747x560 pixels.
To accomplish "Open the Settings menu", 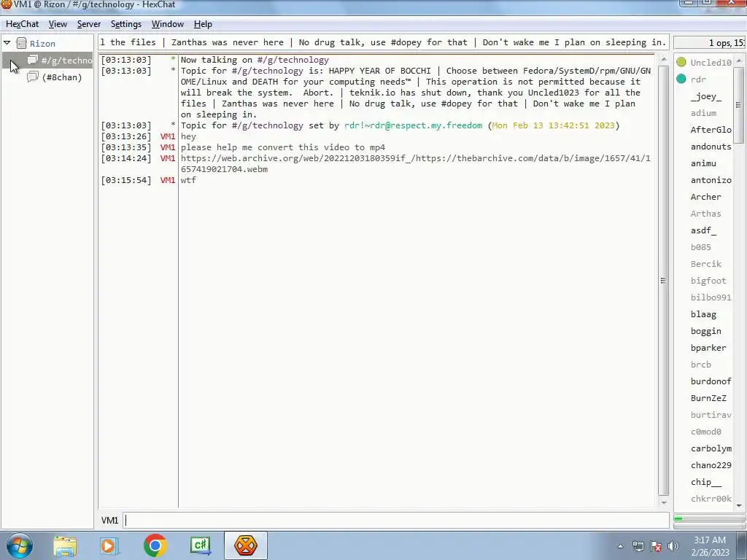I will point(125,24).
